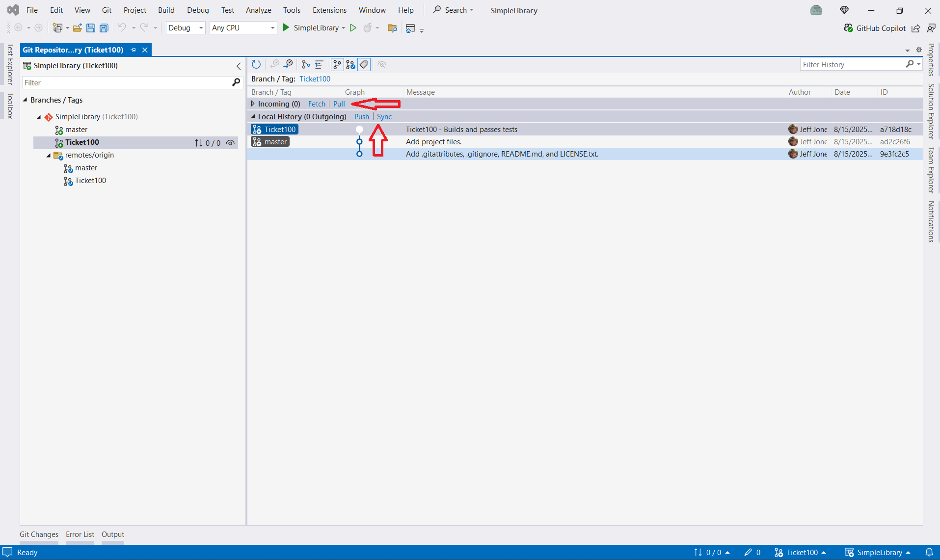Screen dimensions: 940x560
Task: Click Show First Parent Only icon
Action: click(306, 64)
